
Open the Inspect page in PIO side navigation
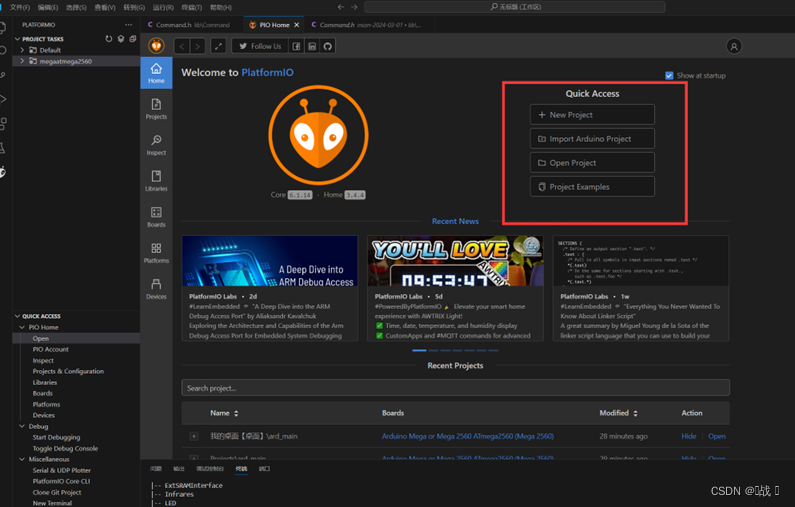[156, 145]
